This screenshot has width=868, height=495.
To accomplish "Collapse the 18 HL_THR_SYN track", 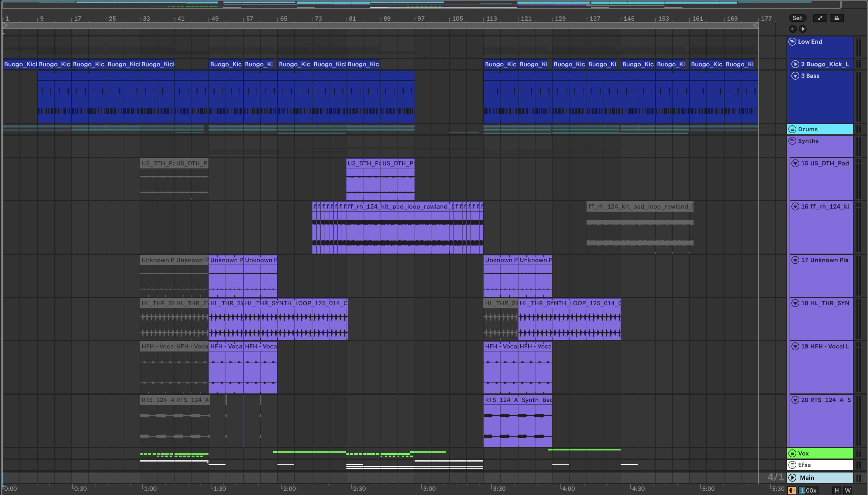I will pos(795,303).
